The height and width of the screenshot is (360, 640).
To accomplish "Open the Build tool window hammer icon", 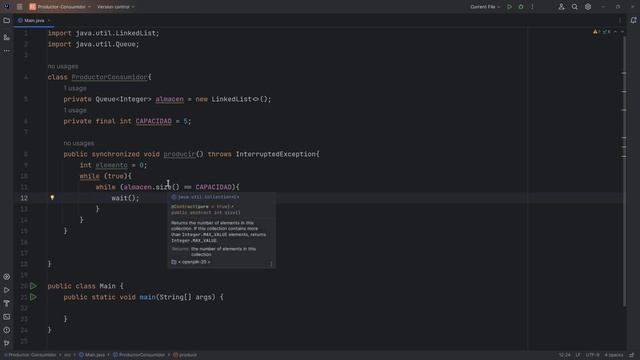I will (7, 303).
